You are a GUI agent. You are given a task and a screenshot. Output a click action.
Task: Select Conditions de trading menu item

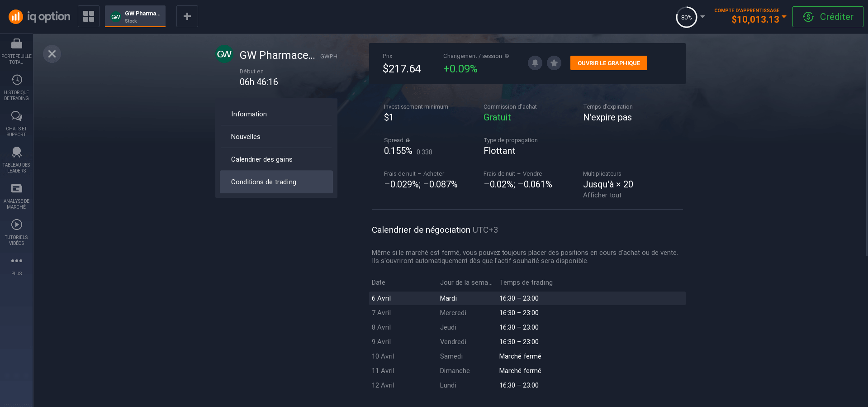click(276, 182)
